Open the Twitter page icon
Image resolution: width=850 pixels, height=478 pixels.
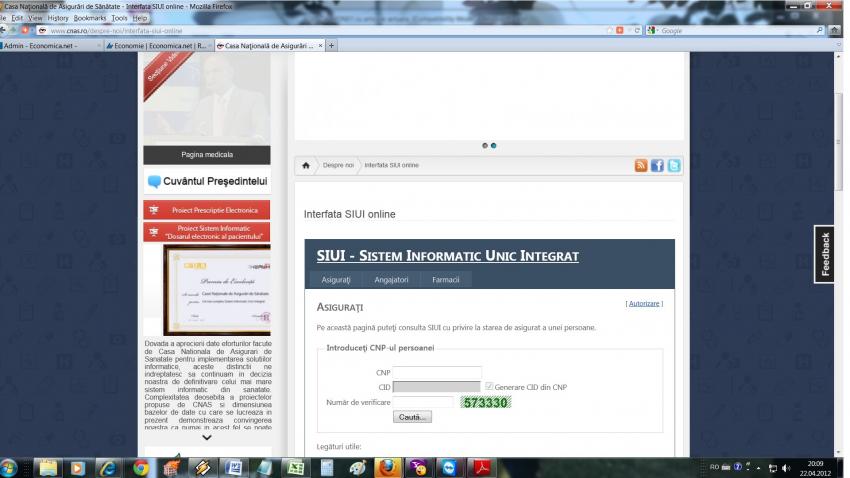point(674,165)
